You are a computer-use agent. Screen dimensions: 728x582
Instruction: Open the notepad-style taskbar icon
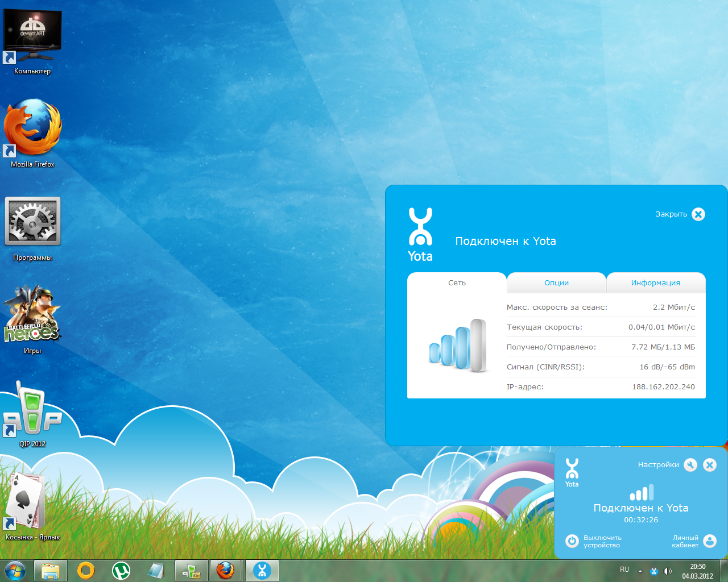coord(156,571)
